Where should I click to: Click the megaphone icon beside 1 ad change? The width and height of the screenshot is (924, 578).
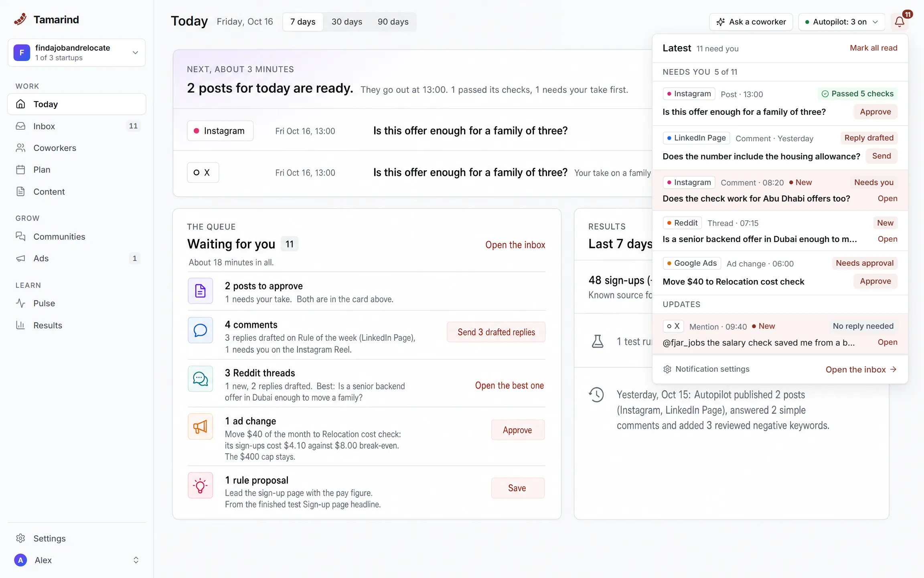click(200, 427)
